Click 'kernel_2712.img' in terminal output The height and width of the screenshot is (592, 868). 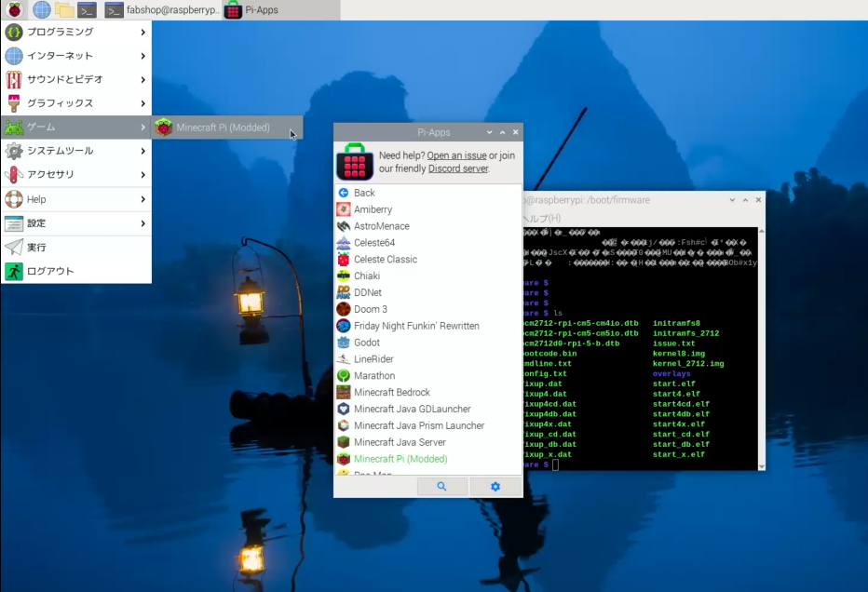tap(688, 364)
